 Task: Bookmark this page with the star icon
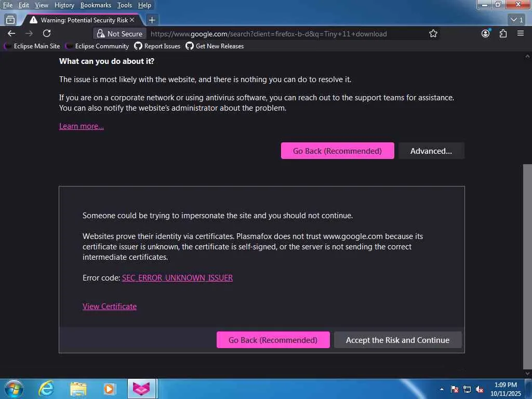click(x=433, y=33)
